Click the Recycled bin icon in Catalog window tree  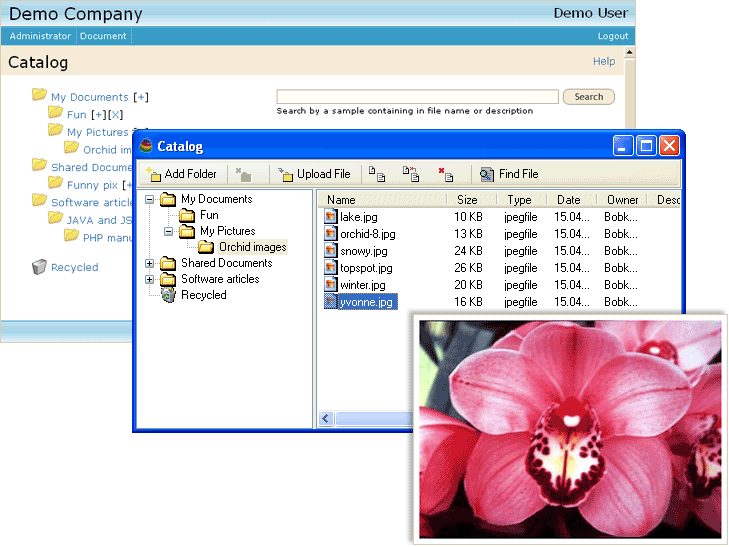168,295
